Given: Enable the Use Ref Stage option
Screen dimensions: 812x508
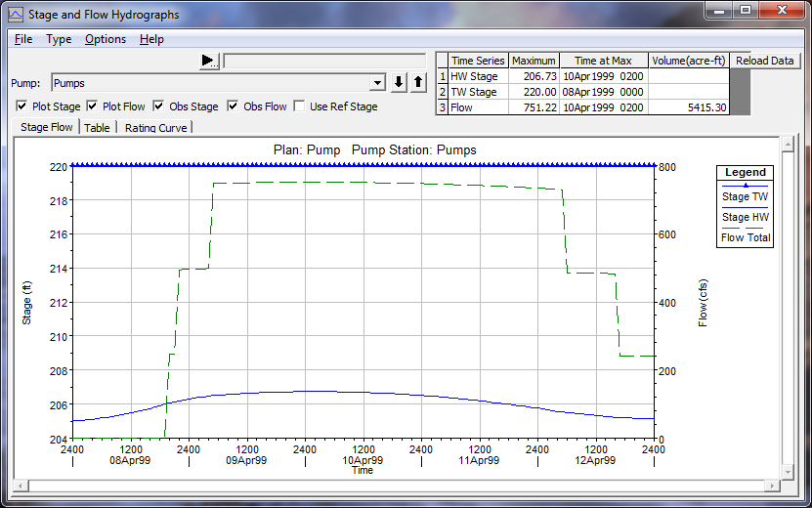Looking at the screenshot, I should tap(300, 106).
